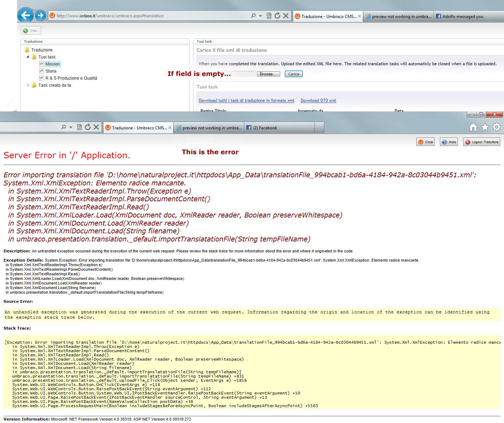Open the Mission translation task
Viewport: 504px width, 423px height.
point(53,64)
